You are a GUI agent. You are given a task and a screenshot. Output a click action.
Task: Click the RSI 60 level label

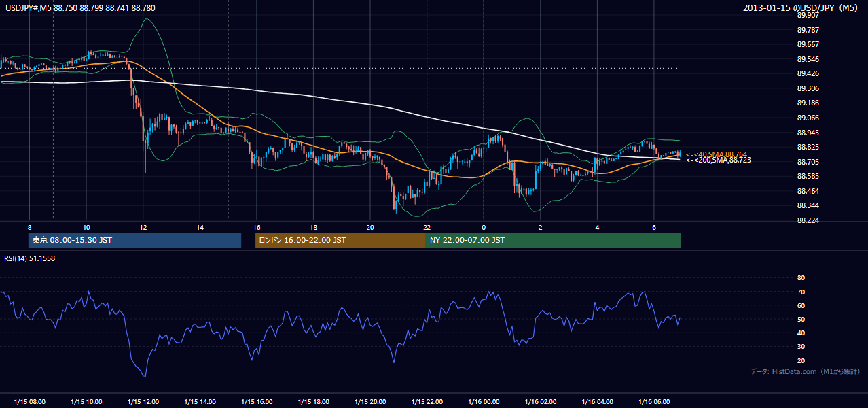(801, 305)
